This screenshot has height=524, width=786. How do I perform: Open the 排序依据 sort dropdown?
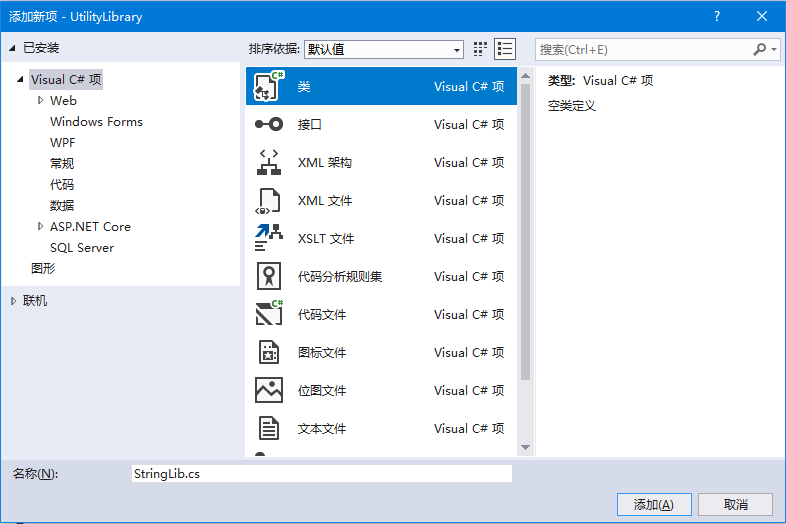point(384,49)
